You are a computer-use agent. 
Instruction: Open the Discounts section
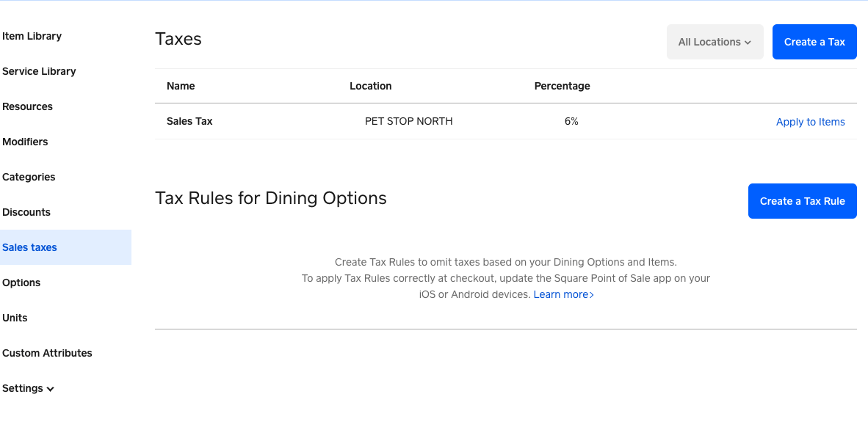tap(26, 212)
